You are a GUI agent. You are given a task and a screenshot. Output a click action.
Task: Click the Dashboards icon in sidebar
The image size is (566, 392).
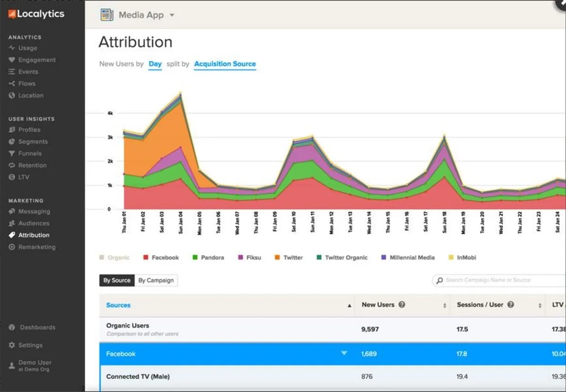click(x=12, y=327)
